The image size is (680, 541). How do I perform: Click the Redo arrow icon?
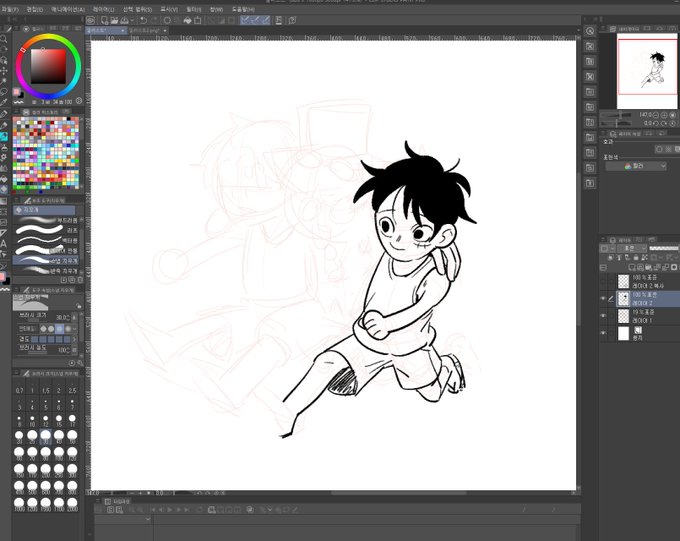154,20
